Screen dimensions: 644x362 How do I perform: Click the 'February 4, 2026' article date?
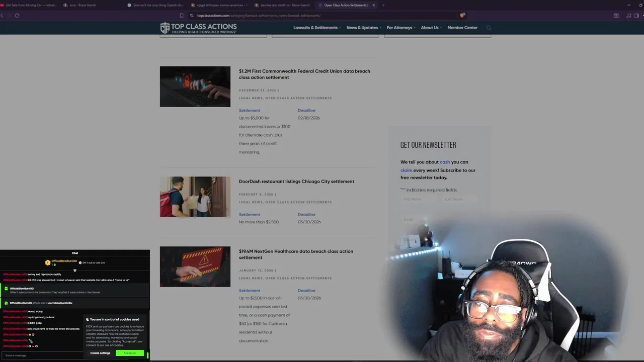(256, 195)
